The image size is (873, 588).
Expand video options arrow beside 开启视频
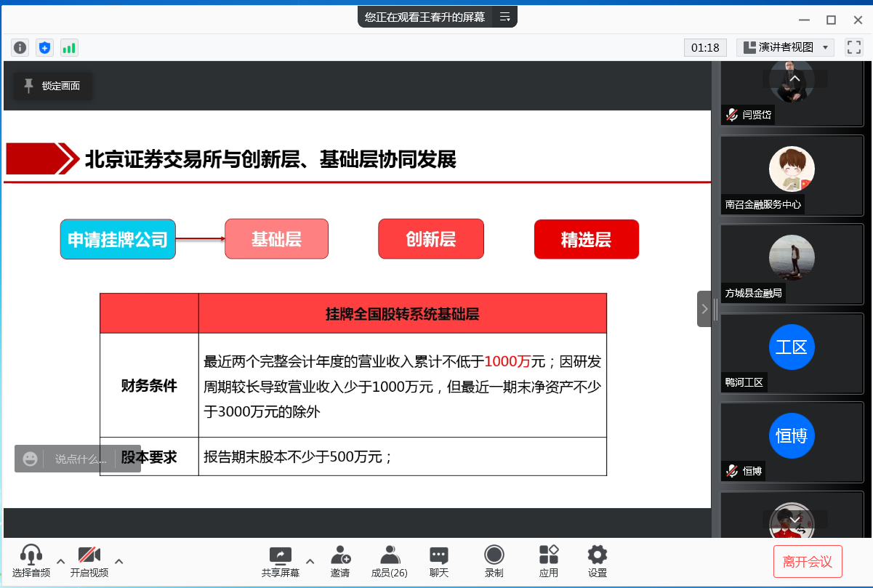[x=119, y=561]
